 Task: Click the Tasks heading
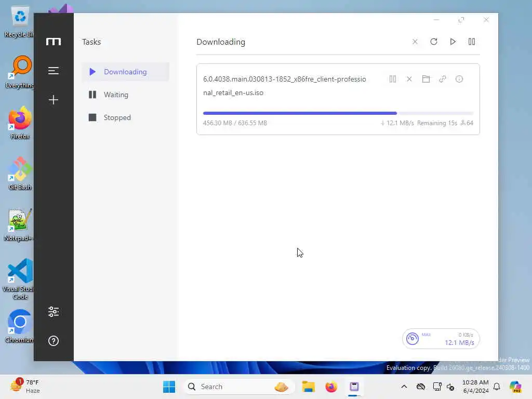pos(91,42)
